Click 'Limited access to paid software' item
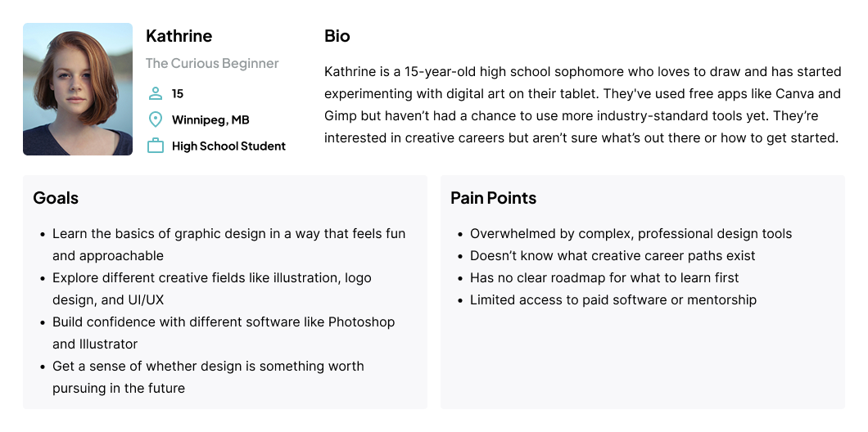The width and height of the screenshot is (868, 432). coord(613,299)
